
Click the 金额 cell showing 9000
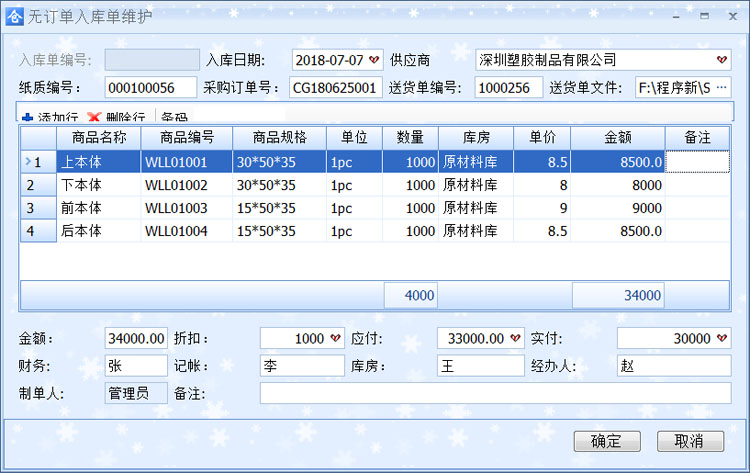click(618, 208)
